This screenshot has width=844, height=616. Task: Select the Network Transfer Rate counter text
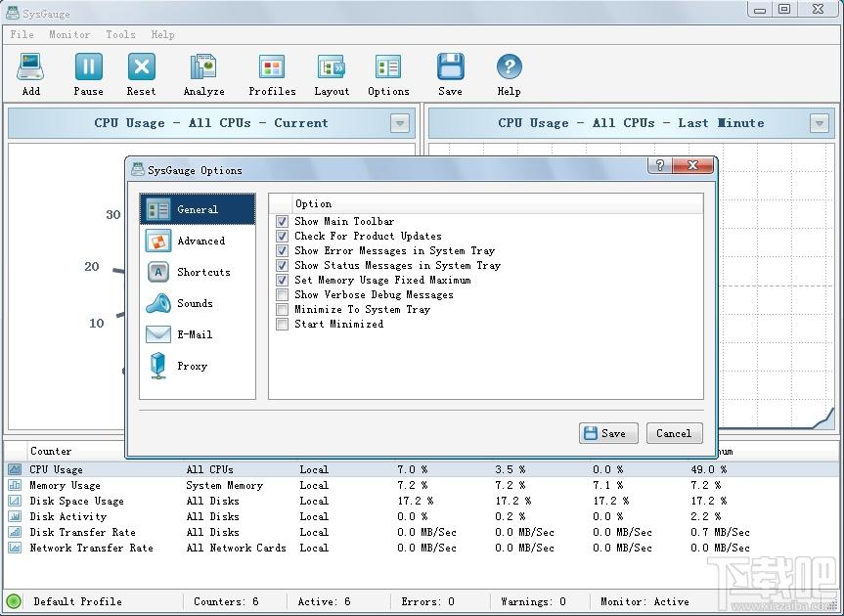tap(92, 548)
